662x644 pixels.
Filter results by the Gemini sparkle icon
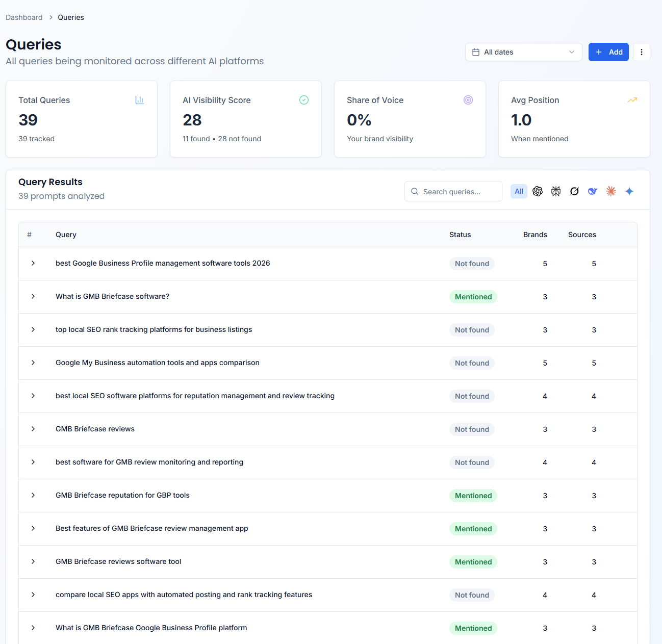tap(629, 191)
